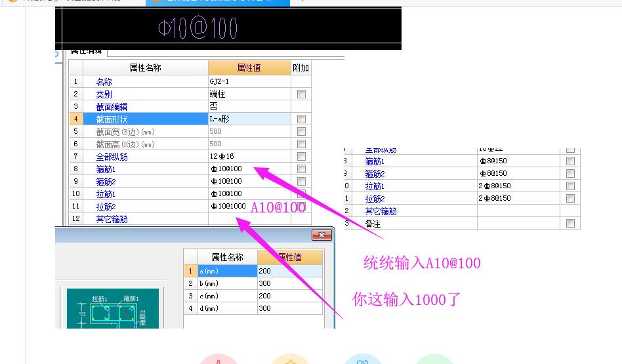This screenshot has height=364, width=622.
Task: Click the 端柱 value cell
Action: point(249,94)
